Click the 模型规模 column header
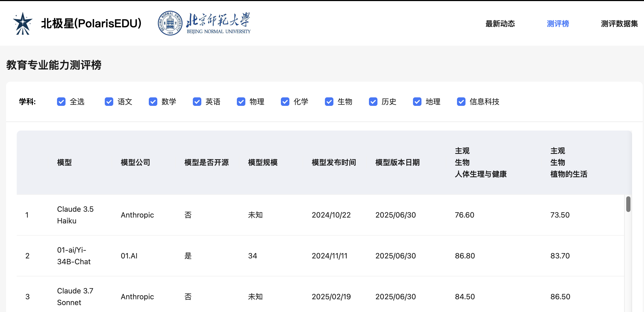 (263, 162)
